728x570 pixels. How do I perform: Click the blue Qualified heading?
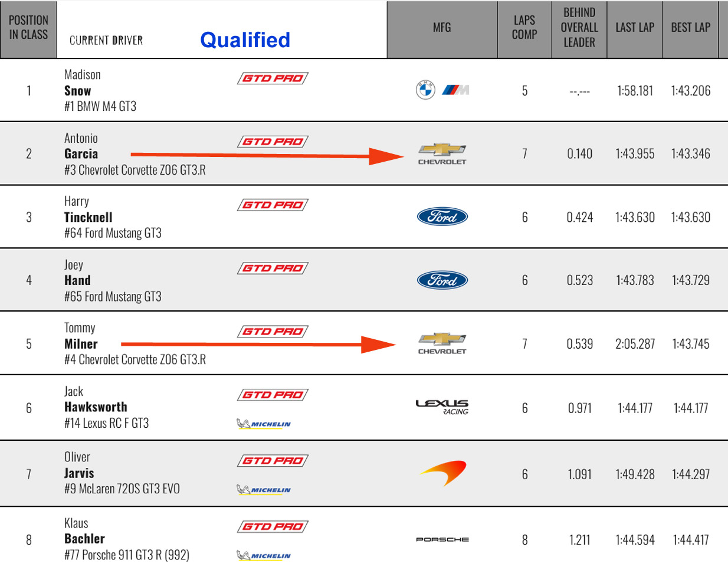pyautogui.click(x=245, y=40)
